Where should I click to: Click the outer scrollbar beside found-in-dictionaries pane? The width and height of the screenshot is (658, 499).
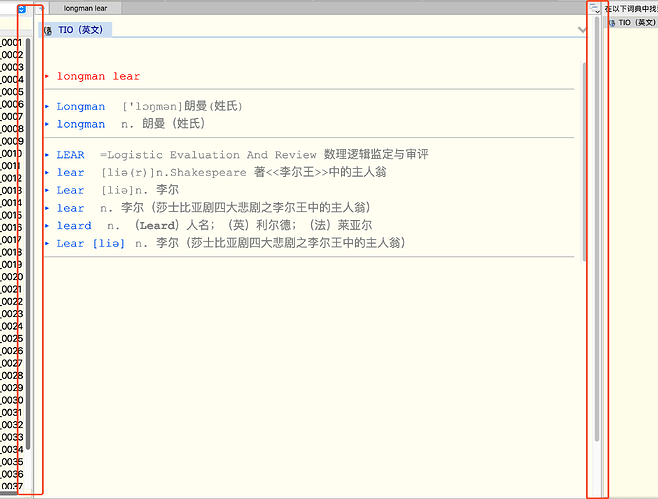(597, 229)
